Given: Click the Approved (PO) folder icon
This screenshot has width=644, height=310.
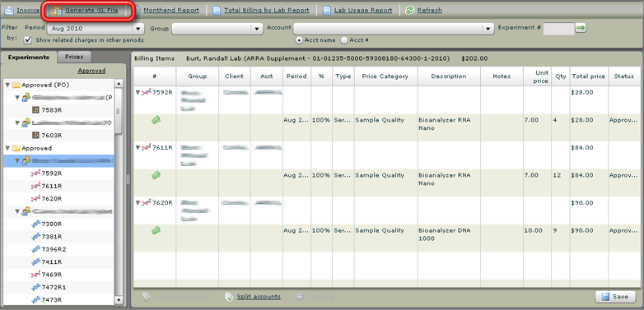Looking at the screenshot, I should [x=16, y=86].
